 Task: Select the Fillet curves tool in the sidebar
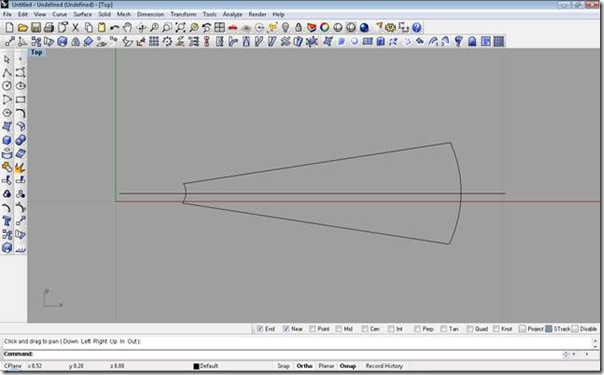click(20, 113)
